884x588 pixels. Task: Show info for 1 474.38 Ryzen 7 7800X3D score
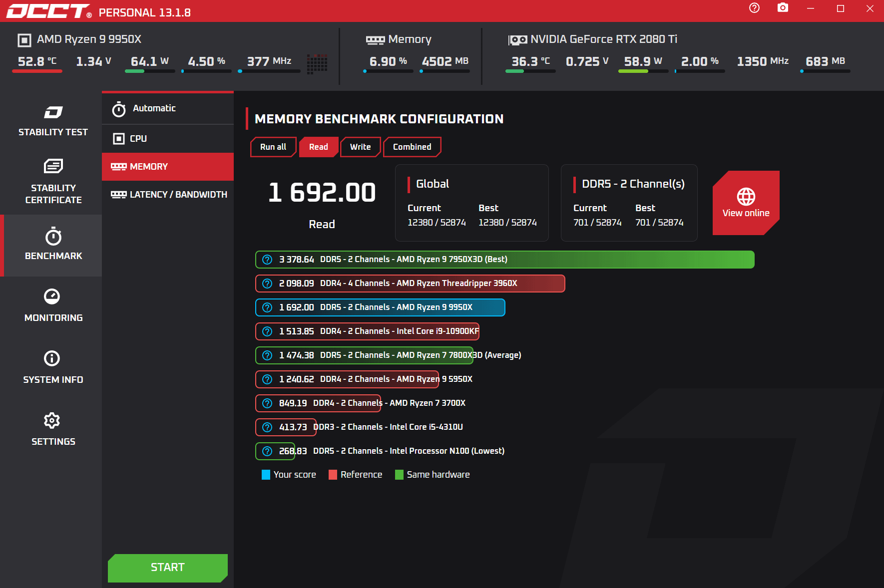267,355
